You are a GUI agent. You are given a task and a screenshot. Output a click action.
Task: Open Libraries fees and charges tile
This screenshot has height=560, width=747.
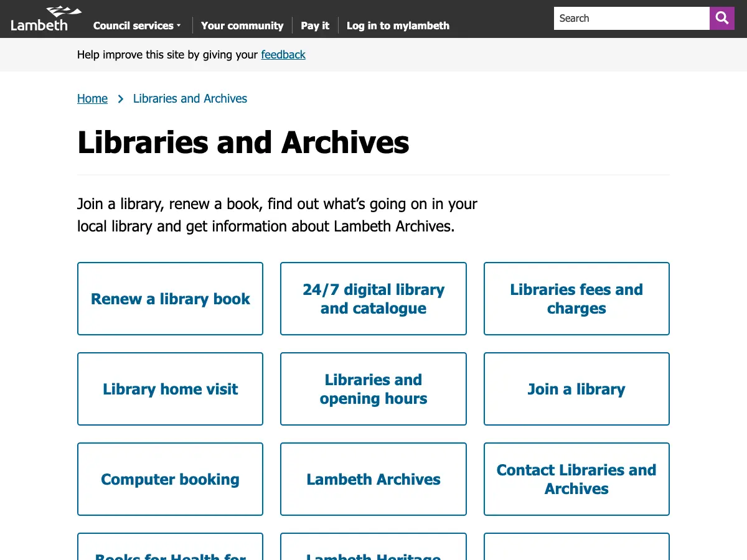(576, 299)
